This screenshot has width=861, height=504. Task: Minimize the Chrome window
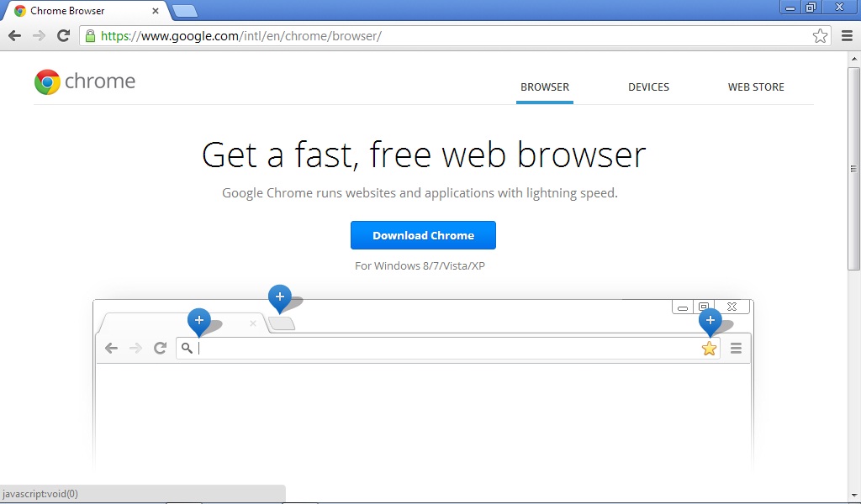coord(790,8)
